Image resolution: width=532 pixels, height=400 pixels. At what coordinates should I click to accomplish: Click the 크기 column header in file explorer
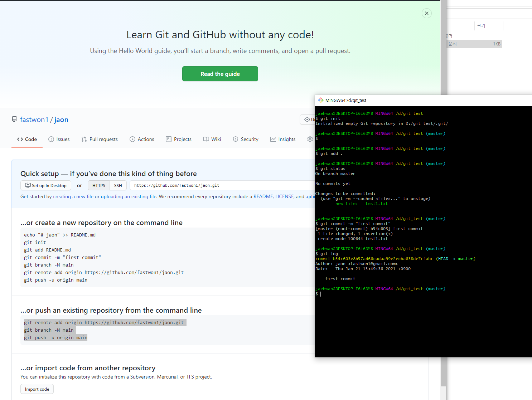point(481,26)
